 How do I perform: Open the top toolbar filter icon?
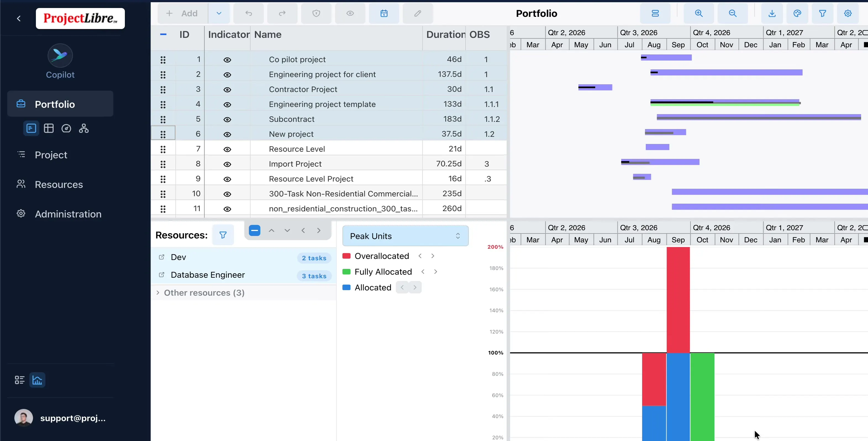click(x=822, y=14)
